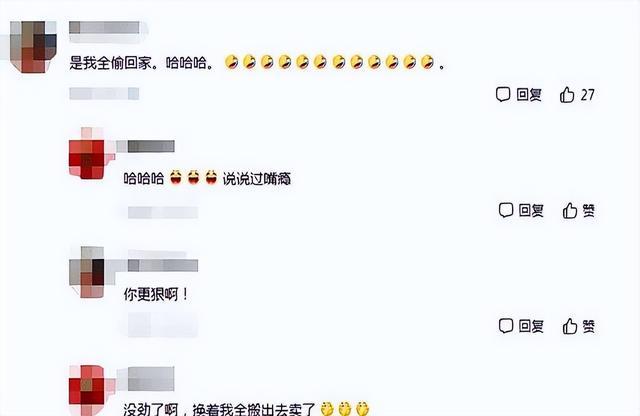
Task: Click 回复 text under 你更狠啊 comment
Action: [x=531, y=326]
